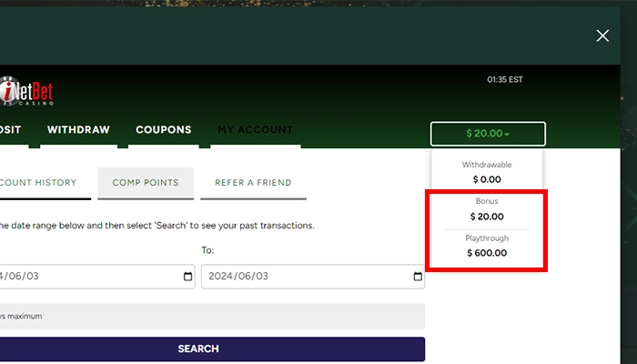Select My Account in the navigation
Viewport: 637px width, 364px height.
255,130
